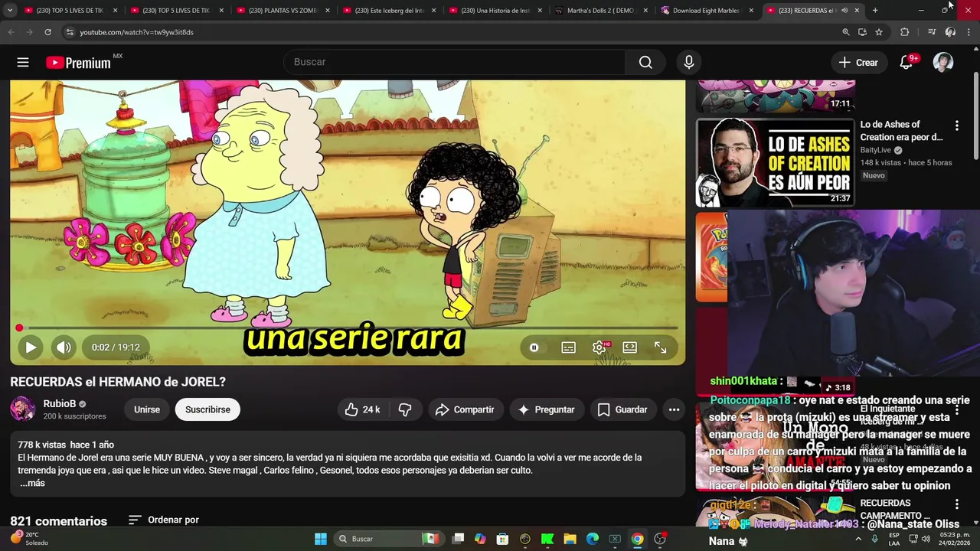Click the taskbar Buscar search box

(387, 539)
